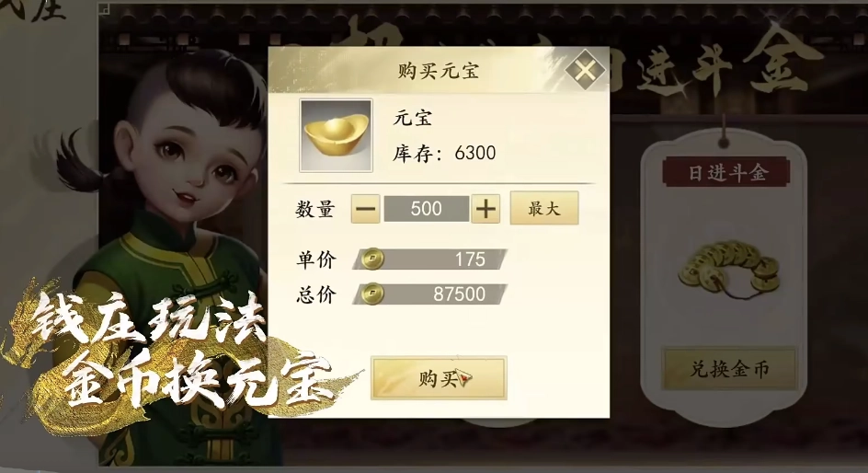The width and height of the screenshot is (868, 473).
Task: Click the coin icon beside 单价
Action: [372, 259]
